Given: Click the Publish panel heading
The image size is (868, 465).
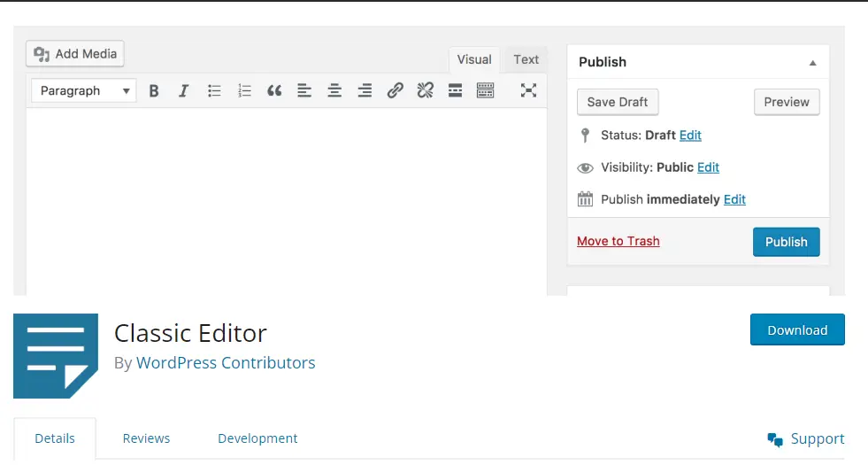Looking at the screenshot, I should click(603, 62).
